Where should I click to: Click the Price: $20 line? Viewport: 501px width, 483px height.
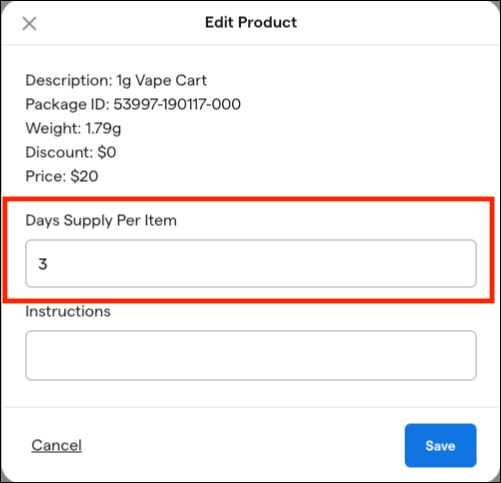62,176
